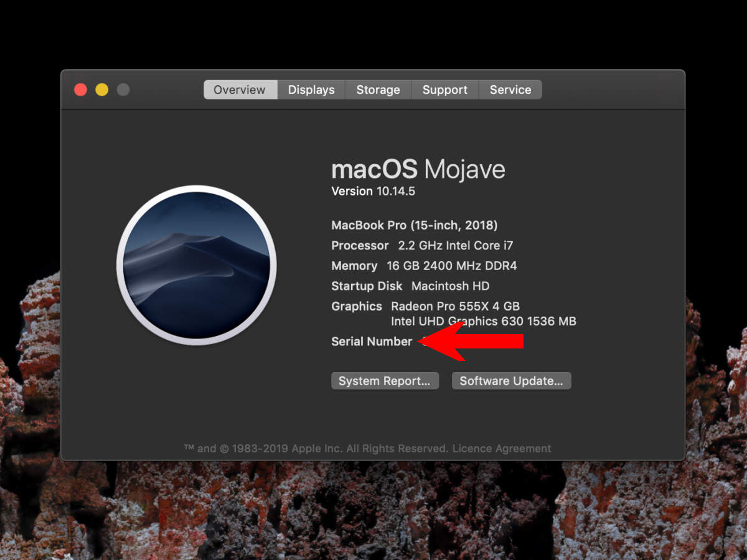Launch Software Update
747x560 pixels.
click(511, 381)
